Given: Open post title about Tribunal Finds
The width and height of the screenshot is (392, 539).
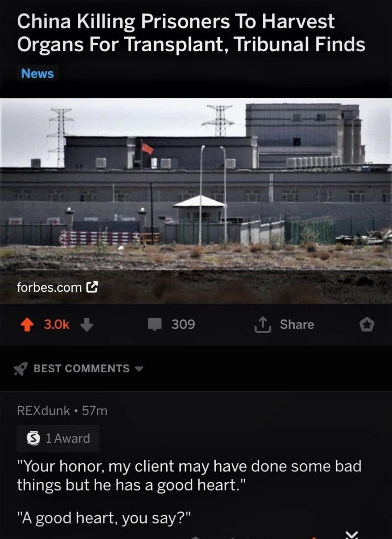Looking at the screenshot, I should click(191, 33).
